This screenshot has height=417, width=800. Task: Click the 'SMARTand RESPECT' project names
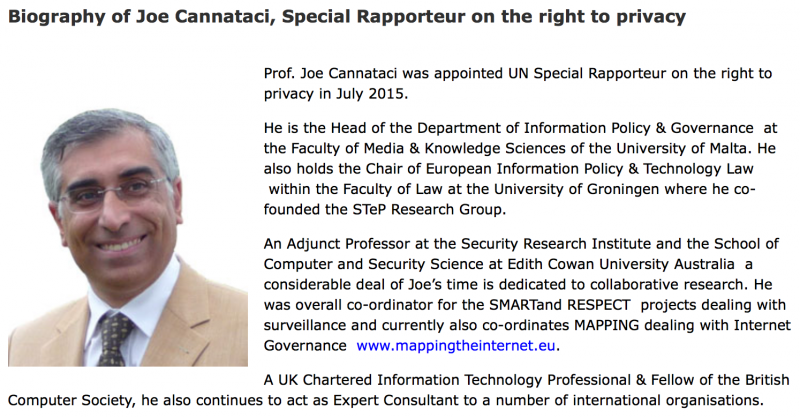point(560,305)
